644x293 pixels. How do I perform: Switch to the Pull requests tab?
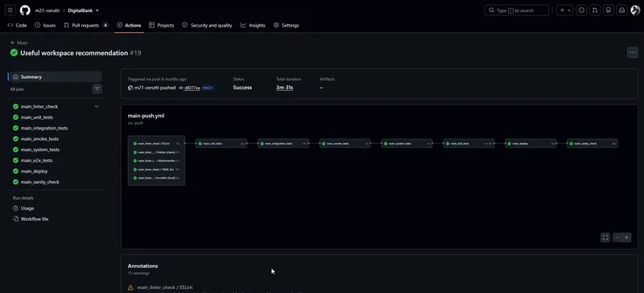[x=86, y=25]
